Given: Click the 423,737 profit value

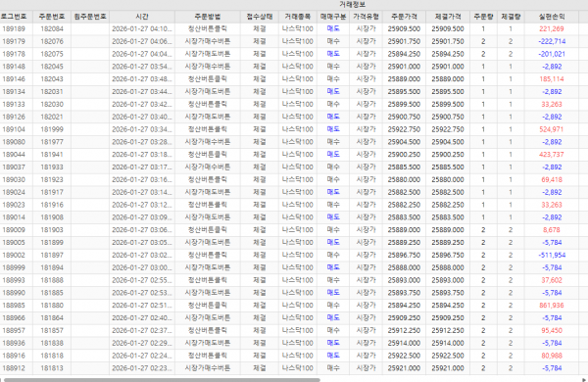Looking at the screenshot, I should click(552, 155).
